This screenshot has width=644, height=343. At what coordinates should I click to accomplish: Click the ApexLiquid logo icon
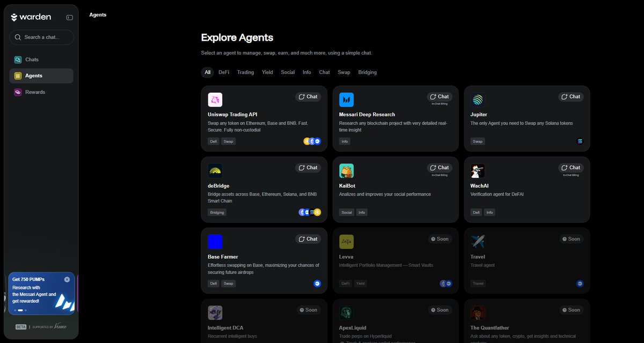click(x=347, y=312)
